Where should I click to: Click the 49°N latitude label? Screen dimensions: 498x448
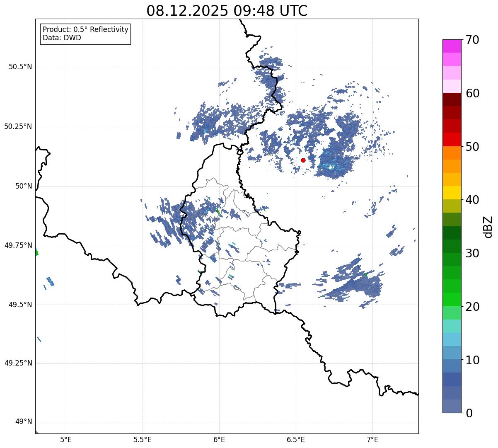point(24,422)
